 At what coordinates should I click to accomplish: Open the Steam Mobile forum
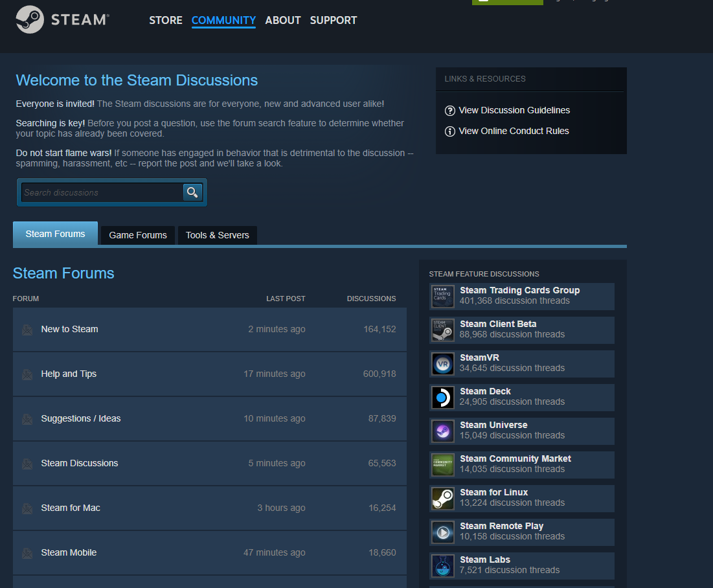(x=69, y=552)
